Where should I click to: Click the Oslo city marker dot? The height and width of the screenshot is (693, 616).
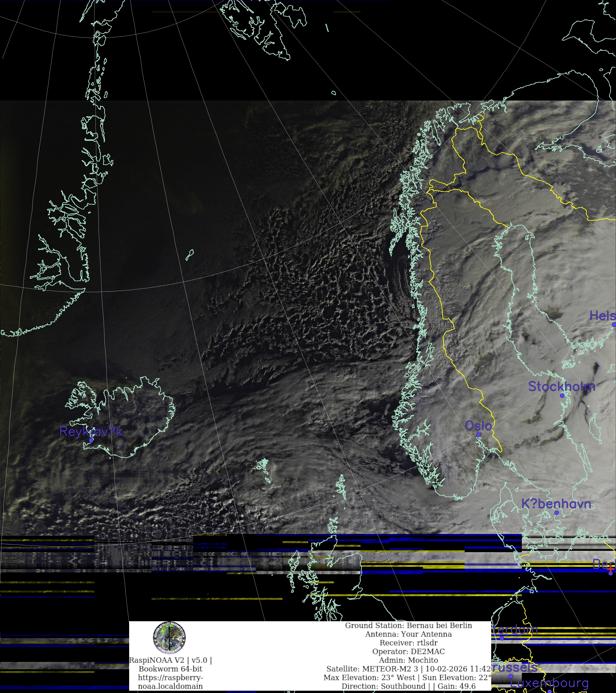pyautogui.click(x=478, y=435)
